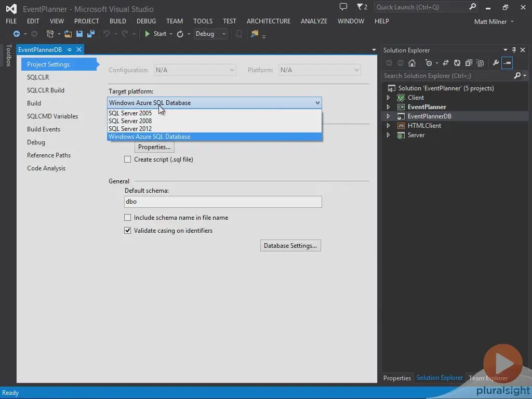Pin the EventPlannerDB document tab
This screenshot has width=532, height=399.
(x=69, y=49)
